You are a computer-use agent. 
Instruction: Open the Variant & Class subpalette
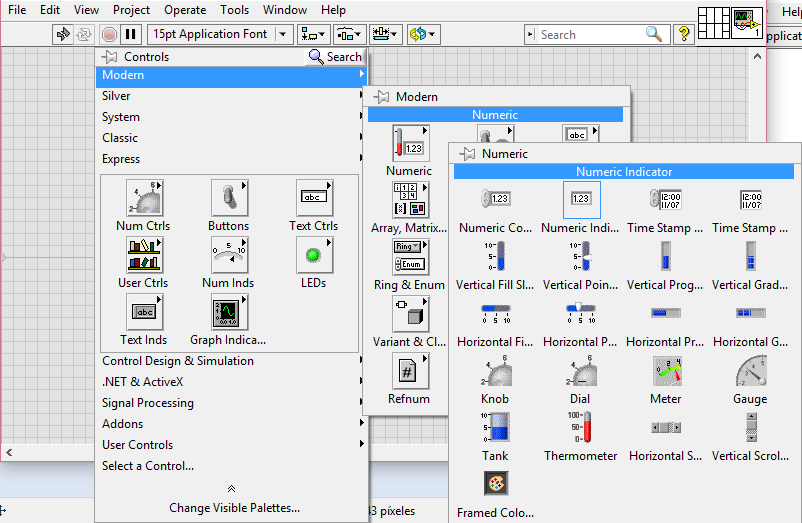[x=410, y=314]
